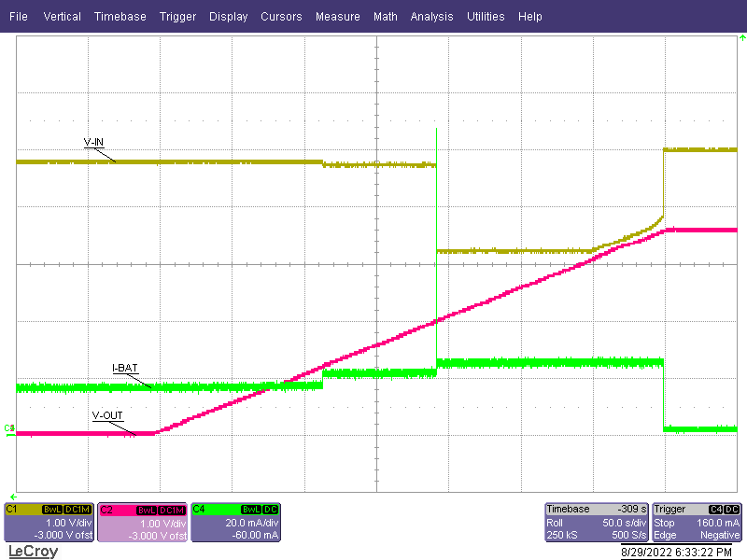Click the LeCroy logo
This screenshot has width=747, height=560.
[33, 552]
